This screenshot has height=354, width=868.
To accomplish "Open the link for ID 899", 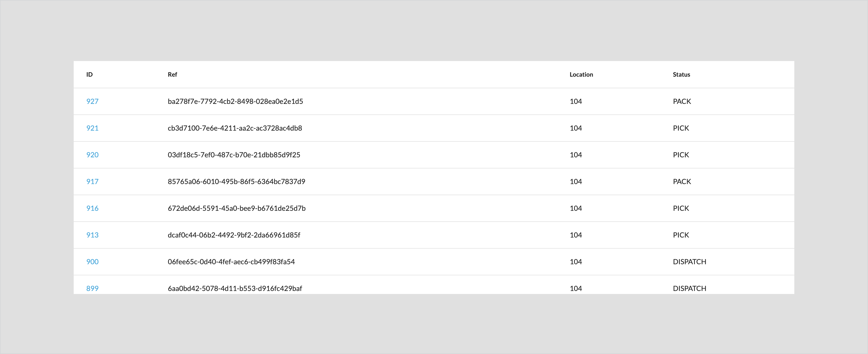I will (92, 288).
